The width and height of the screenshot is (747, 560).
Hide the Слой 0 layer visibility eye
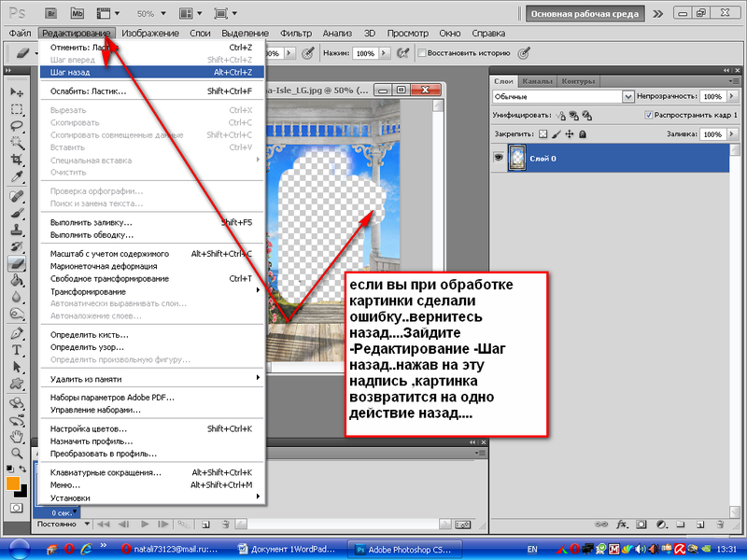click(x=499, y=157)
